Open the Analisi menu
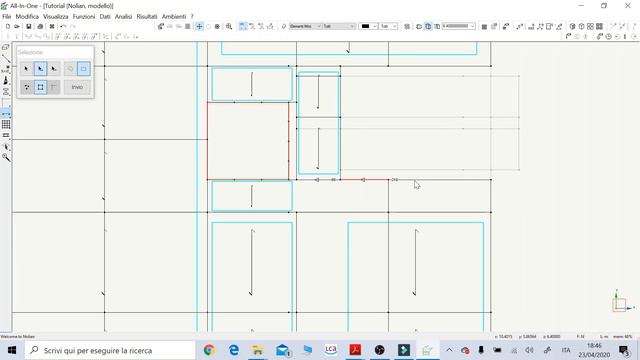 coord(123,16)
